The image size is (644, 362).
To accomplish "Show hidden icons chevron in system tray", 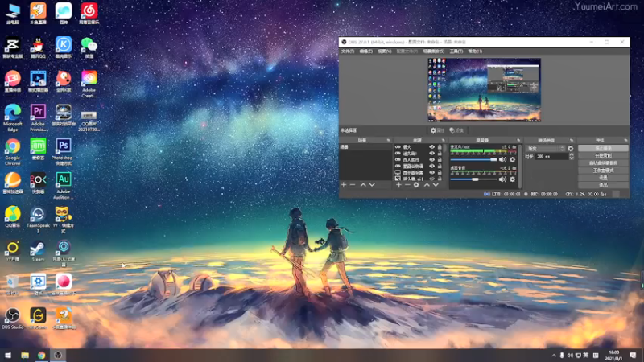I will pos(554,356).
